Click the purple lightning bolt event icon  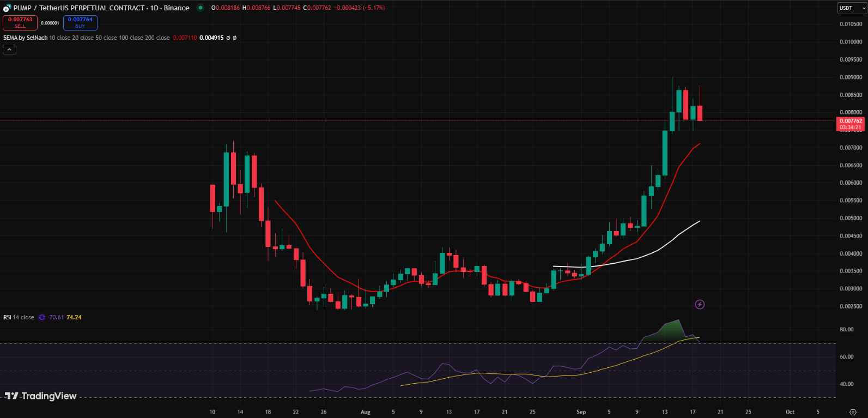pos(700,305)
